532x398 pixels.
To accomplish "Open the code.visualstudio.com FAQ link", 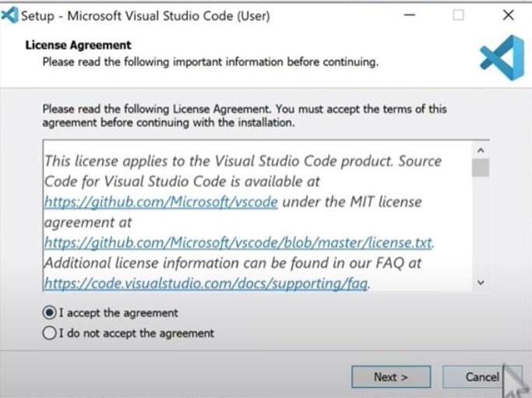I will 206,283.
